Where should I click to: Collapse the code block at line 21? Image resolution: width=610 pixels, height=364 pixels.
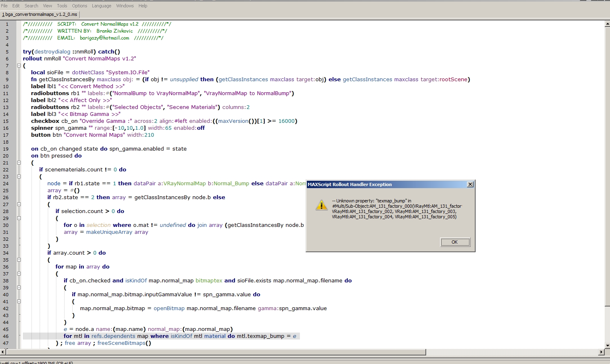click(19, 163)
